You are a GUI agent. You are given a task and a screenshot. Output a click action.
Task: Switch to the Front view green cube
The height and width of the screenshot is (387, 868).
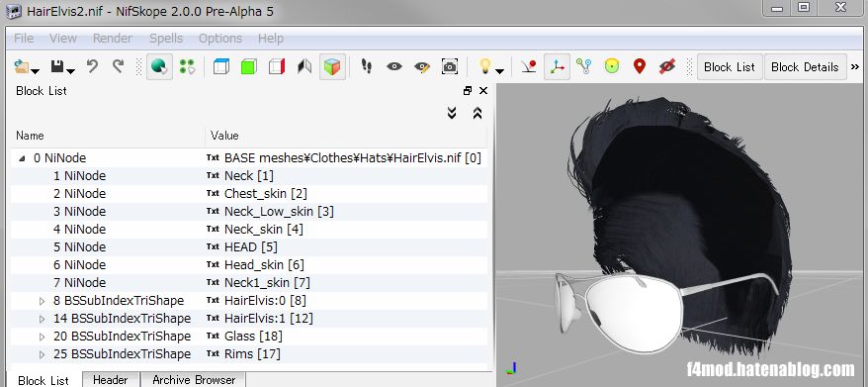tap(249, 67)
